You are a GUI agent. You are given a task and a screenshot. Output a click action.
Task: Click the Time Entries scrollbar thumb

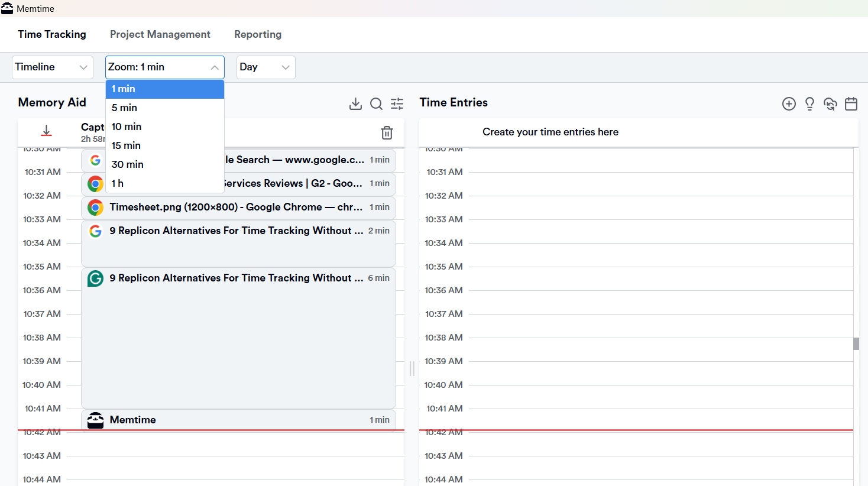point(856,344)
